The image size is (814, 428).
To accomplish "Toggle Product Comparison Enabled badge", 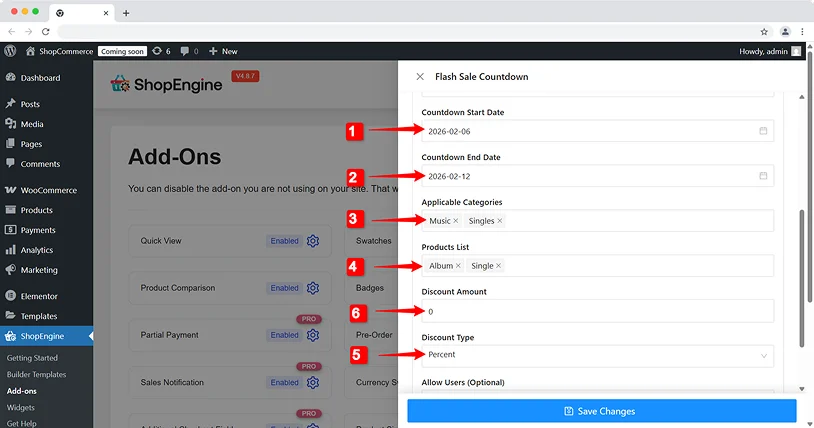I will pyautogui.click(x=284, y=288).
